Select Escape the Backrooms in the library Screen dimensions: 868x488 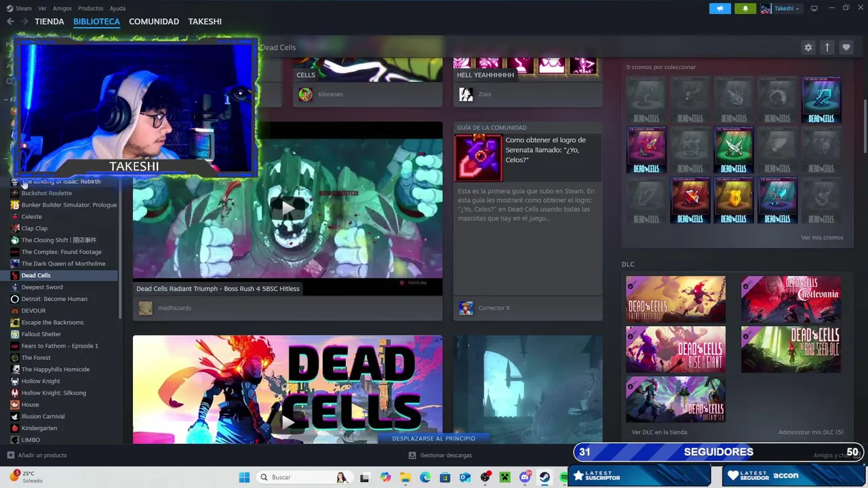click(x=64, y=323)
